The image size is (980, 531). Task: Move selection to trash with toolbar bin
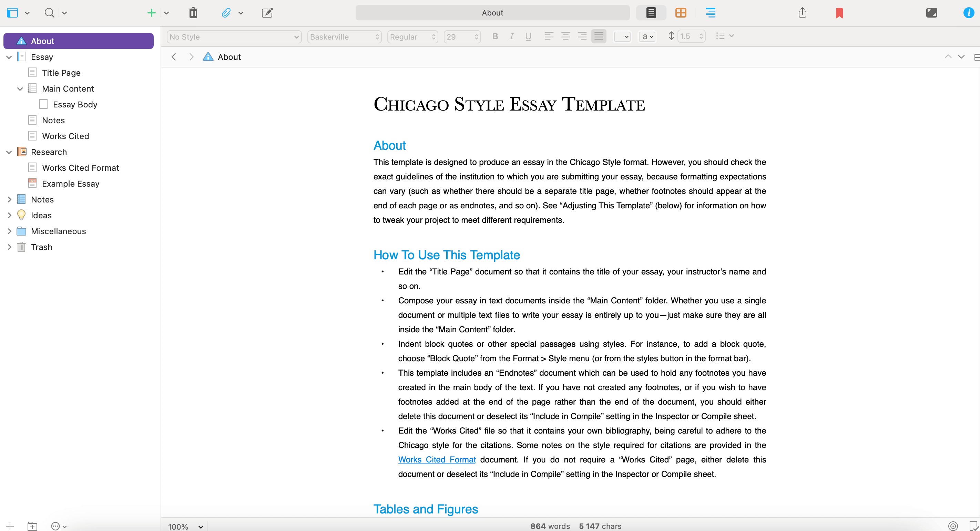193,13
